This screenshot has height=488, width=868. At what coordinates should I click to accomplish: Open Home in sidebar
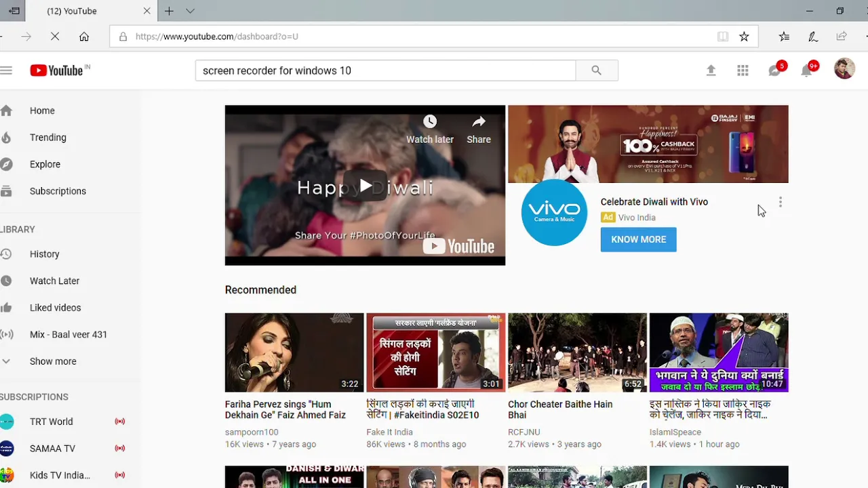(42, 110)
